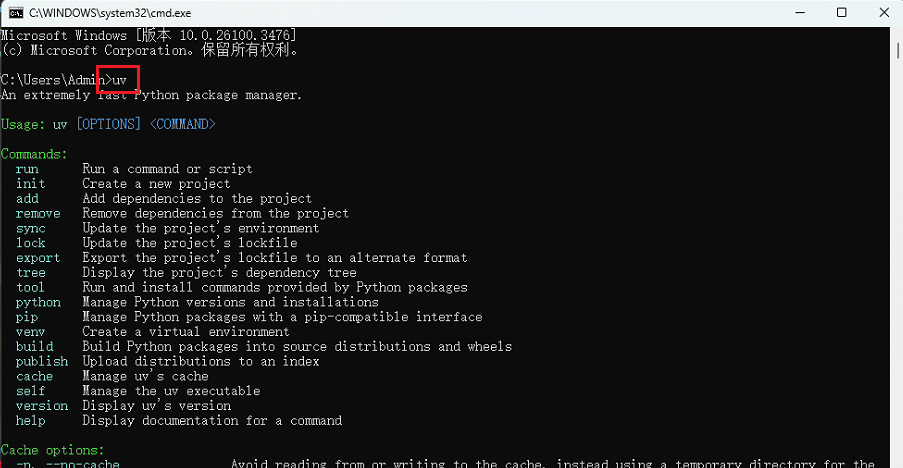Viewport: 903px width, 468px height.
Task: Click the window title text C:\WINDOWS\system32\cmd.exe
Action: coord(111,13)
